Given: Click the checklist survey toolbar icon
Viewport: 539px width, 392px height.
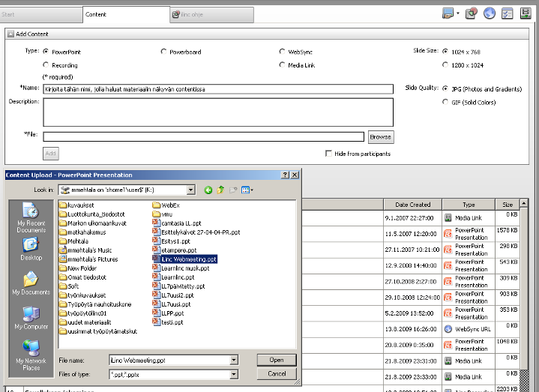Looking at the screenshot, I should pos(508,13).
